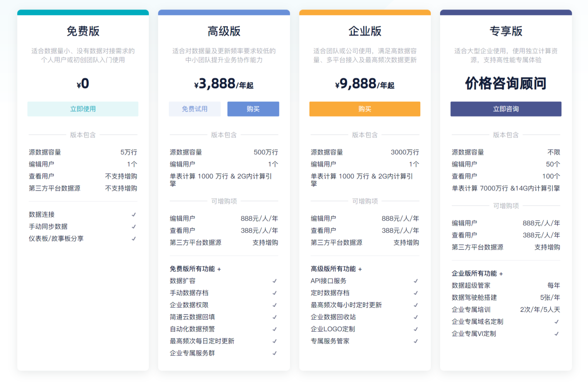588x384 pixels.
Task: Click the checkmark next to 数据连接
Action: [x=134, y=215]
